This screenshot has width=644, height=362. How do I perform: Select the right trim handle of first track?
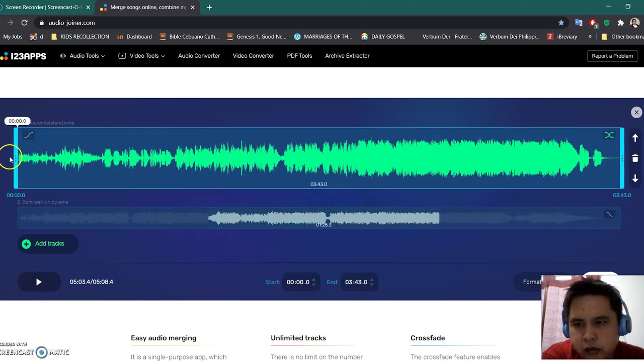(x=622, y=158)
